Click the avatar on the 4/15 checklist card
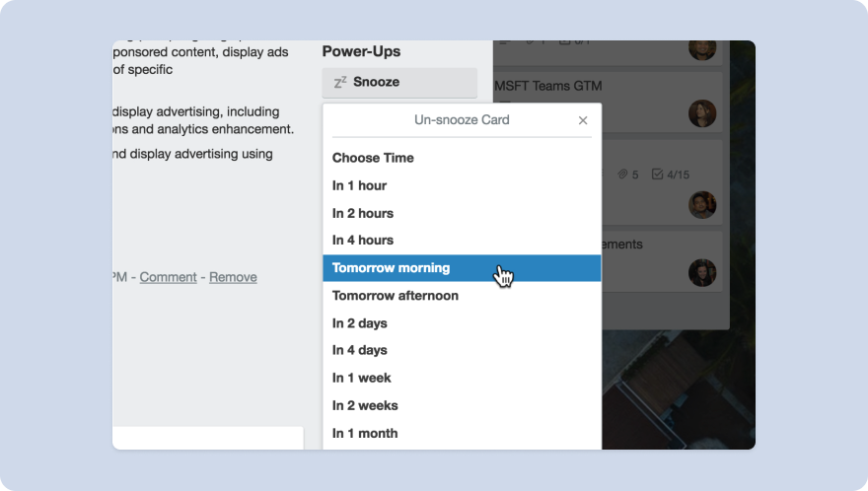Viewport: 868px width, 491px height. click(702, 205)
